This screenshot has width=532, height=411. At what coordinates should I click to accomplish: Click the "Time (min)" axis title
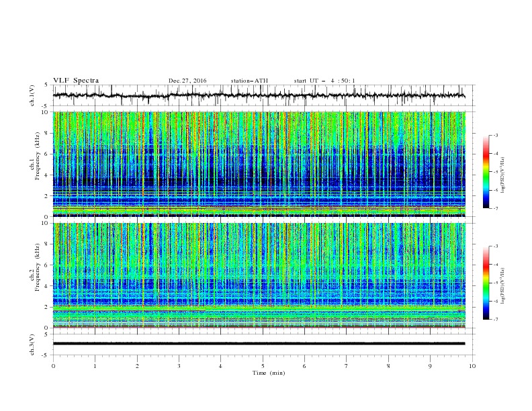[269, 373]
